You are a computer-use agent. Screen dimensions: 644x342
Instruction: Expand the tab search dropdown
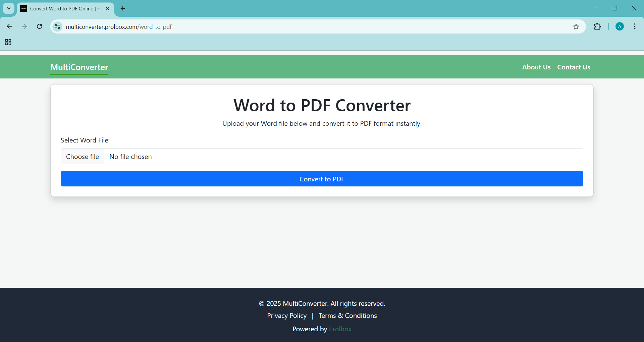tap(9, 8)
